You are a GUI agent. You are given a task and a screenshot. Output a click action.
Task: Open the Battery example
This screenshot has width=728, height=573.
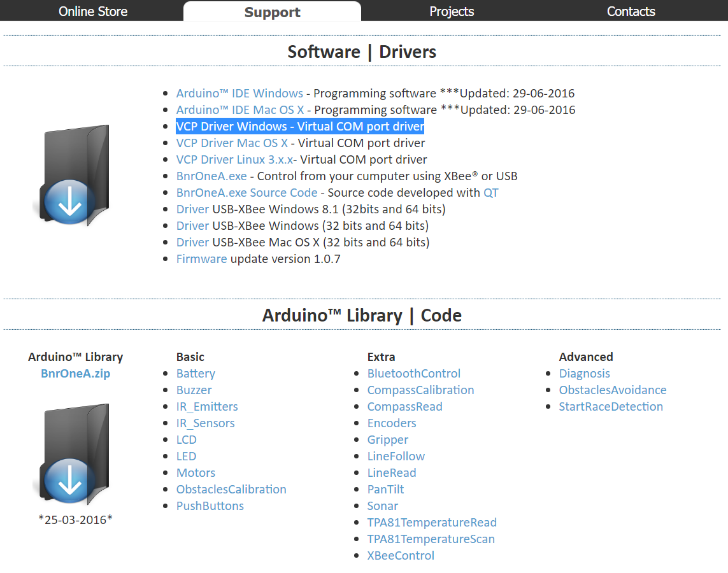click(x=196, y=374)
